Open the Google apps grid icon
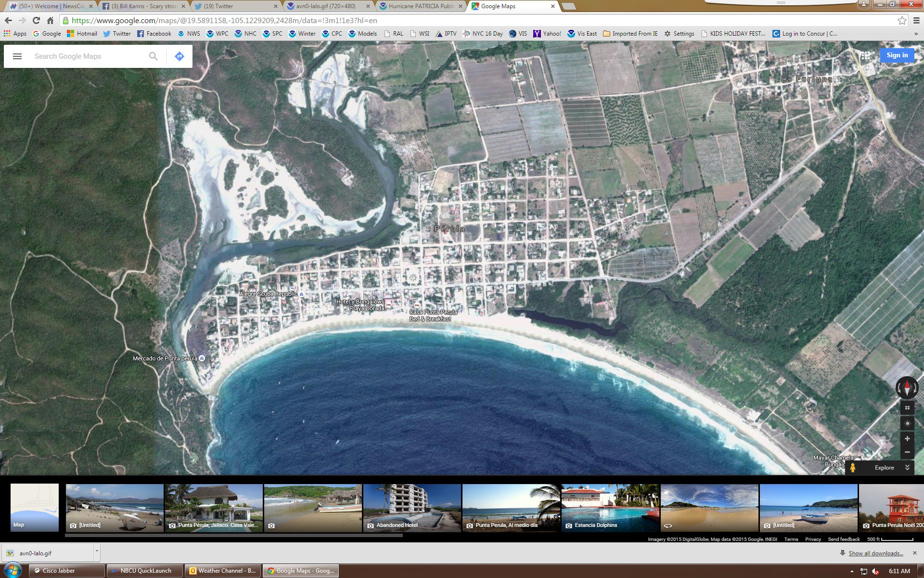This screenshot has width=924, height=578. (x=865, y=55)
